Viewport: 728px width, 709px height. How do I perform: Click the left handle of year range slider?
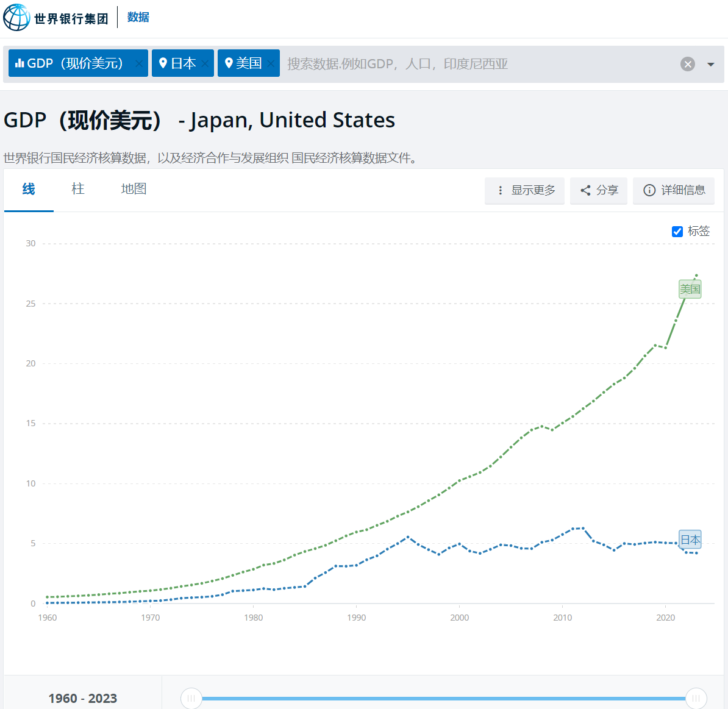coord(191,698)
